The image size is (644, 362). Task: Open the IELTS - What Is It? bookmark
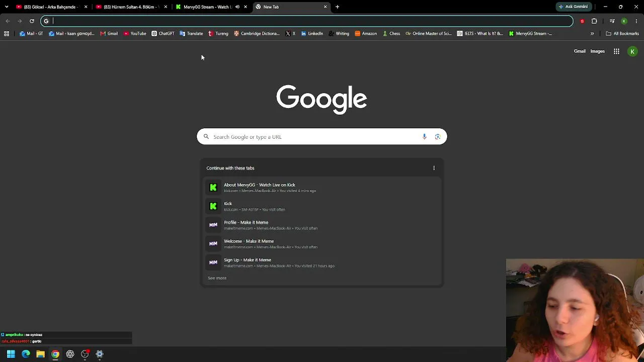point(480,34)
